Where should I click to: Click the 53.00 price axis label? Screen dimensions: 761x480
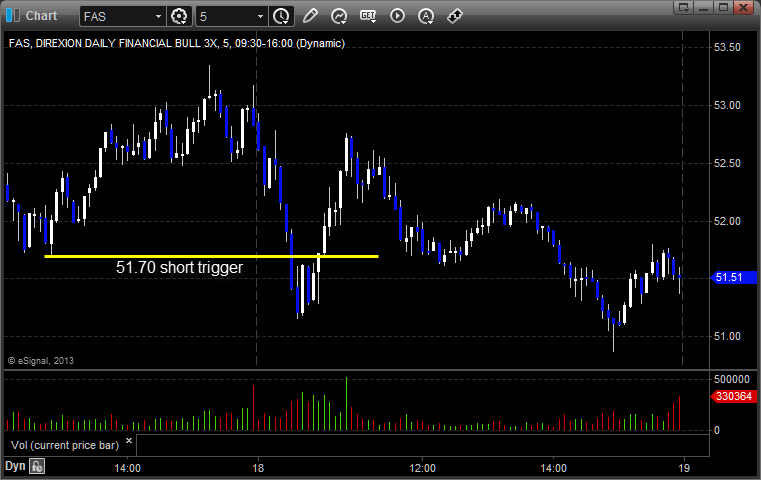727,105
